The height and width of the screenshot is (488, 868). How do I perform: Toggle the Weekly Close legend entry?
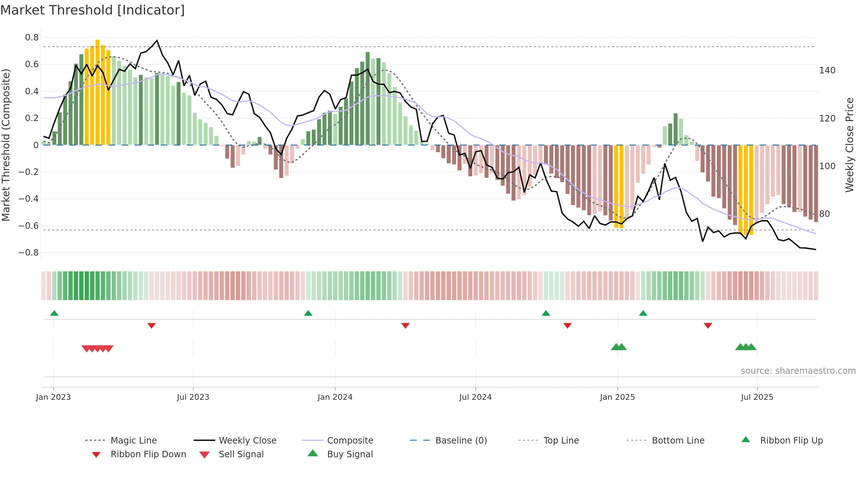[235, 440]
